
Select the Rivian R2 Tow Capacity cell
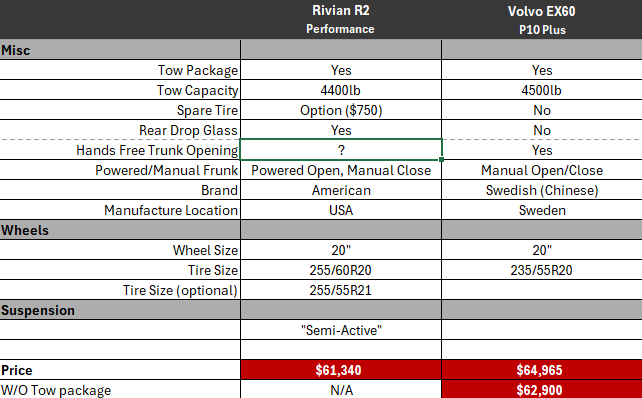pyautogui.click(x=341, y=90)
